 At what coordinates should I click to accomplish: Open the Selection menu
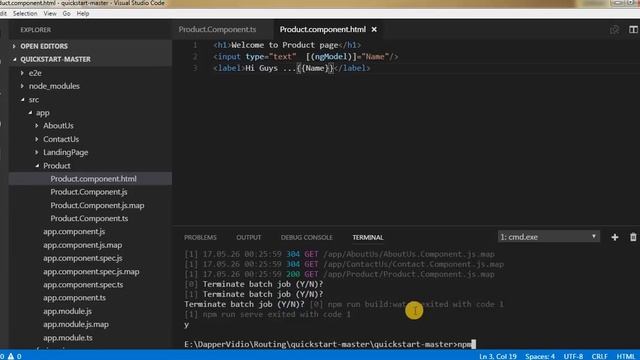25,13
